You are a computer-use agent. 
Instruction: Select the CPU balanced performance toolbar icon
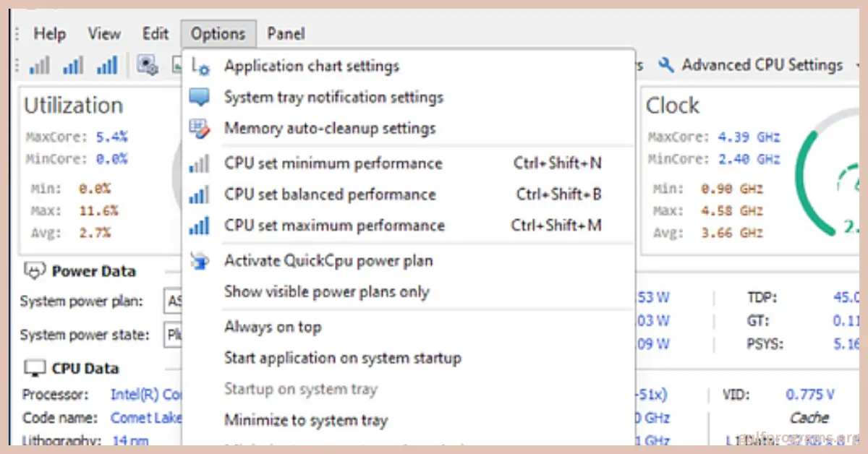pos(73,65)
